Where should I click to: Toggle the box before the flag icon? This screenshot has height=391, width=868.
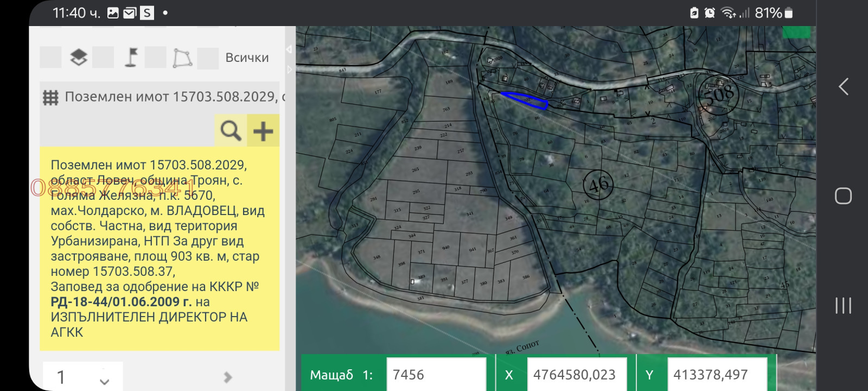[x=103, y=58]
